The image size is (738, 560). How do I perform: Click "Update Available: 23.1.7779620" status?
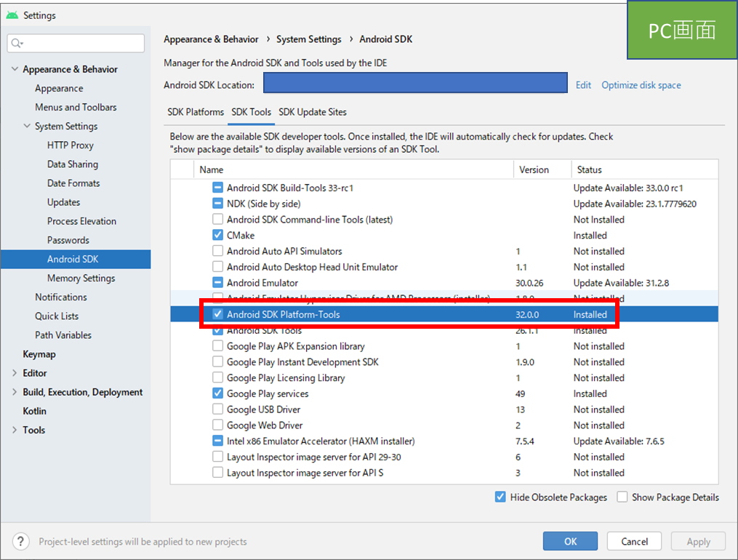click(x=635, y=204)
